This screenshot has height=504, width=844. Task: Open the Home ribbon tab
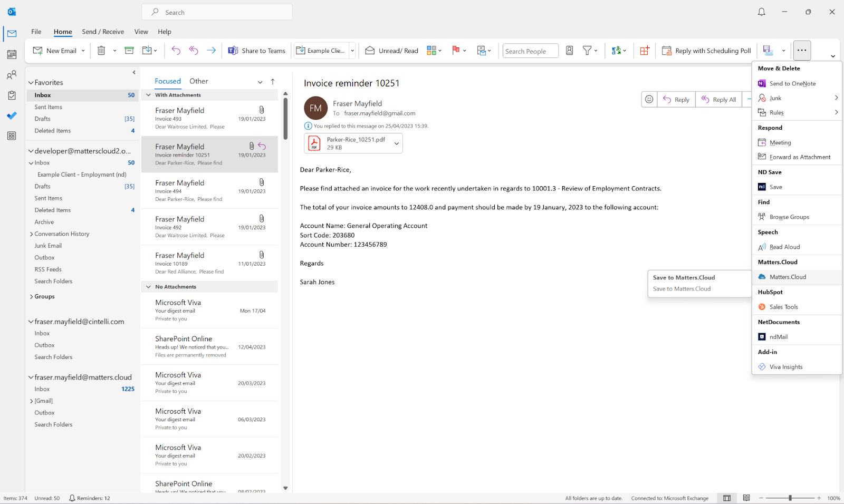(63, 32)
